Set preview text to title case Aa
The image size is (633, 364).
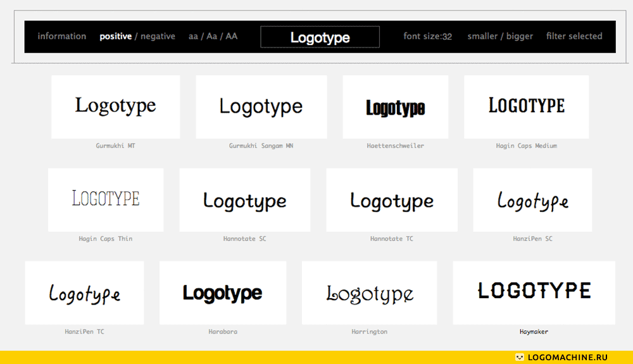pos(211,36)
